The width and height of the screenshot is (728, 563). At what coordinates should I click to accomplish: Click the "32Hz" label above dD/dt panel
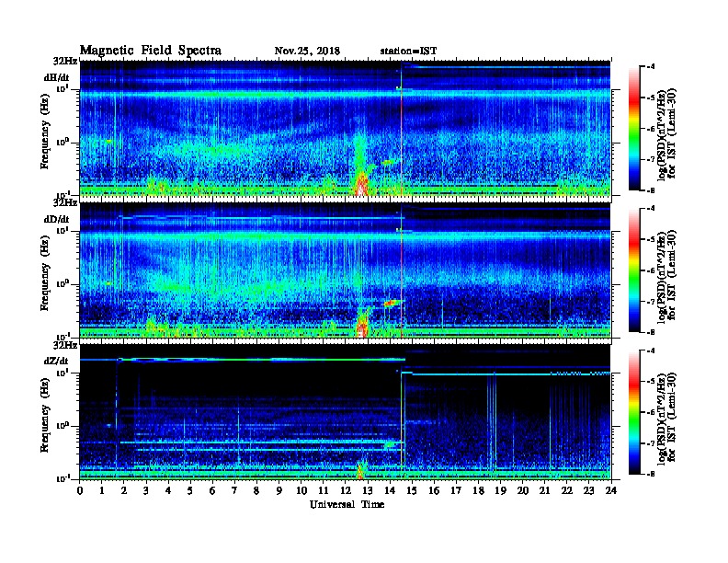[65, 203]
